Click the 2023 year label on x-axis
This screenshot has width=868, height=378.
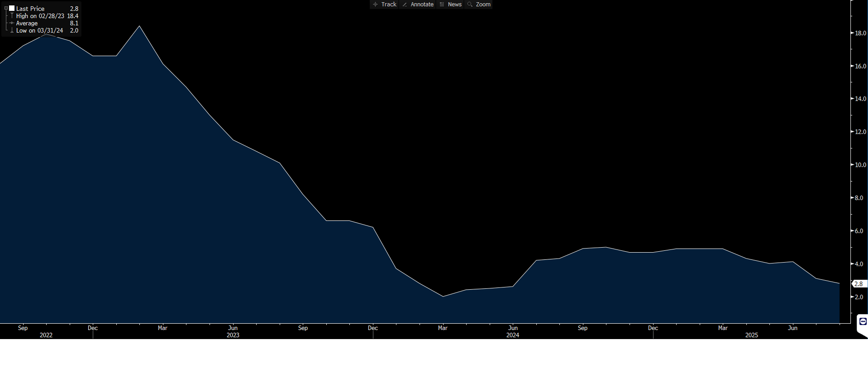pyautogui.click(x=233, y=335)
